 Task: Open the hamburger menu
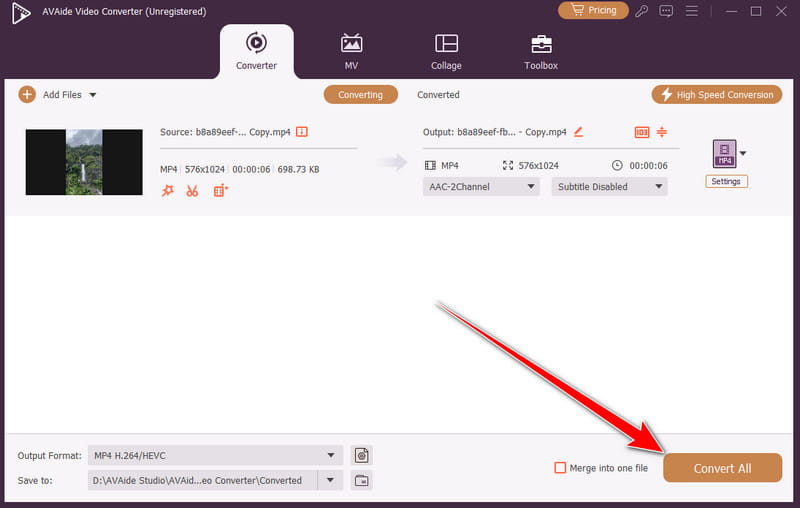pyautogui.click(x=691, y=11)
